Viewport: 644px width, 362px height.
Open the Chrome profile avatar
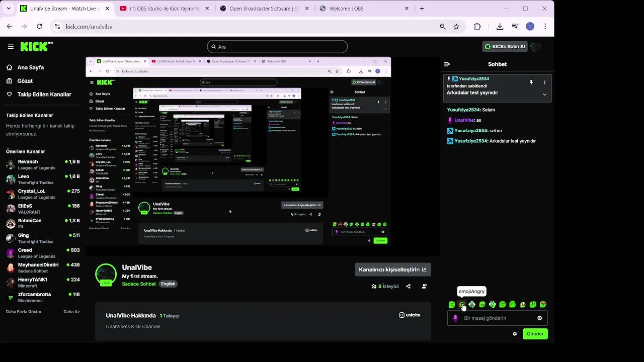click(530, 27)
